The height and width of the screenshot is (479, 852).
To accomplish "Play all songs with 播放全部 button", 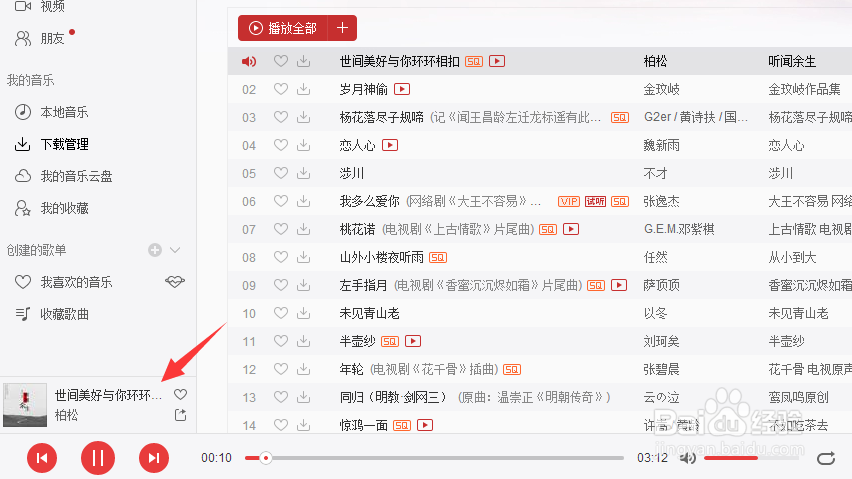I will click(283, 28).
